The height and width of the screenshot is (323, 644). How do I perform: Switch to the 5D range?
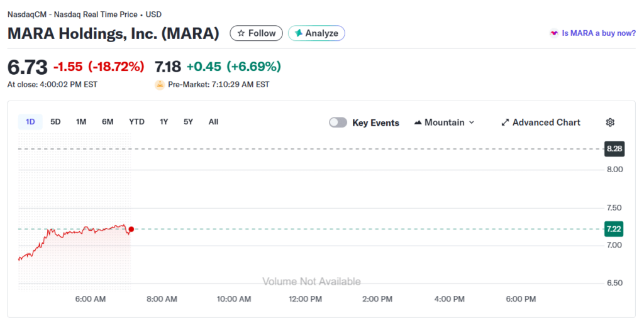pyautogui.click(x=55, y=122)
